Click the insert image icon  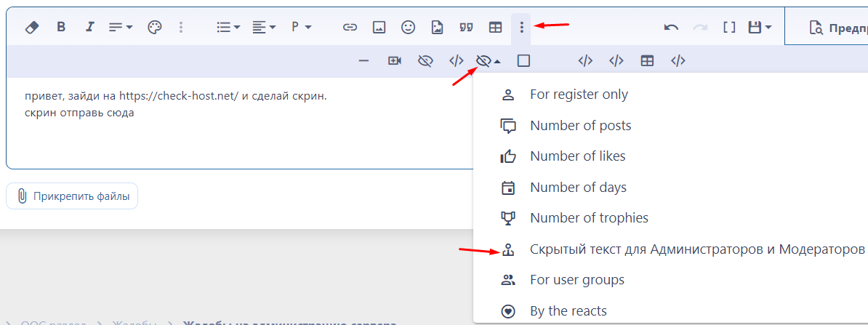point(379,28)
